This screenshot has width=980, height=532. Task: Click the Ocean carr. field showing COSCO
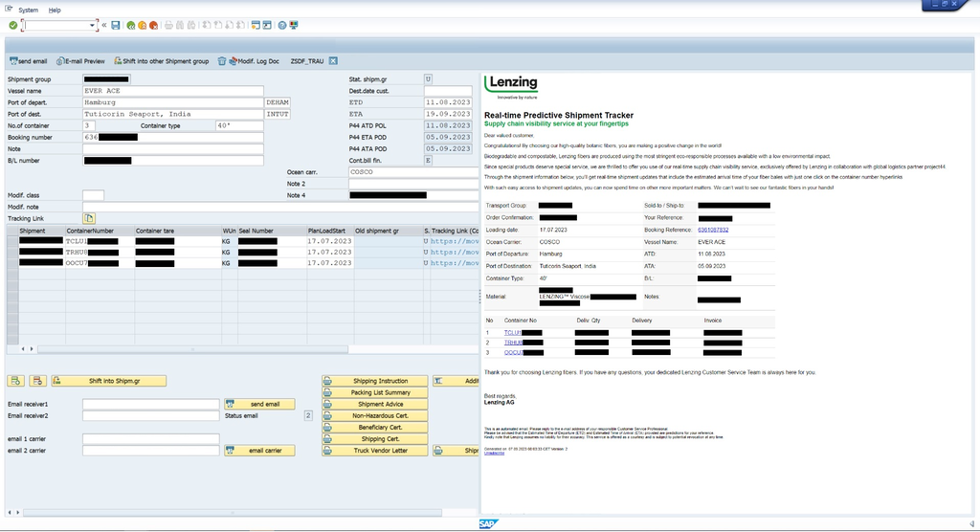pos(413,172)
